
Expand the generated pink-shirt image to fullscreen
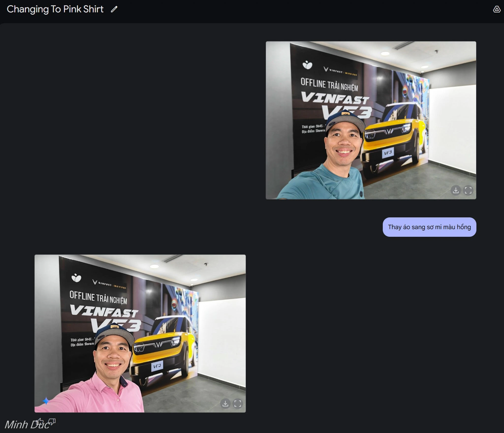[237, 403]
